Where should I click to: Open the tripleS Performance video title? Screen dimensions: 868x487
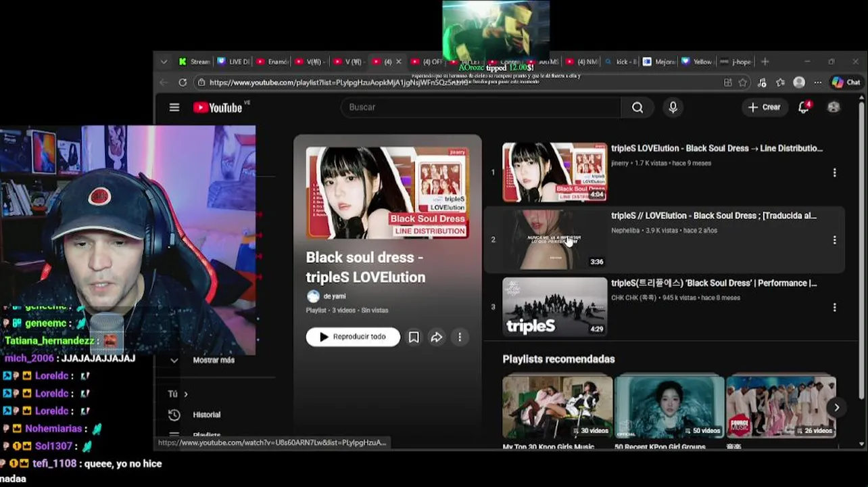[714, 283]
